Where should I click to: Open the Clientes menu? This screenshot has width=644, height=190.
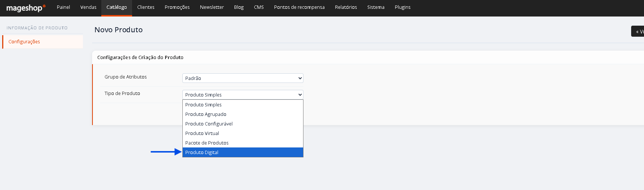(146, 7)
